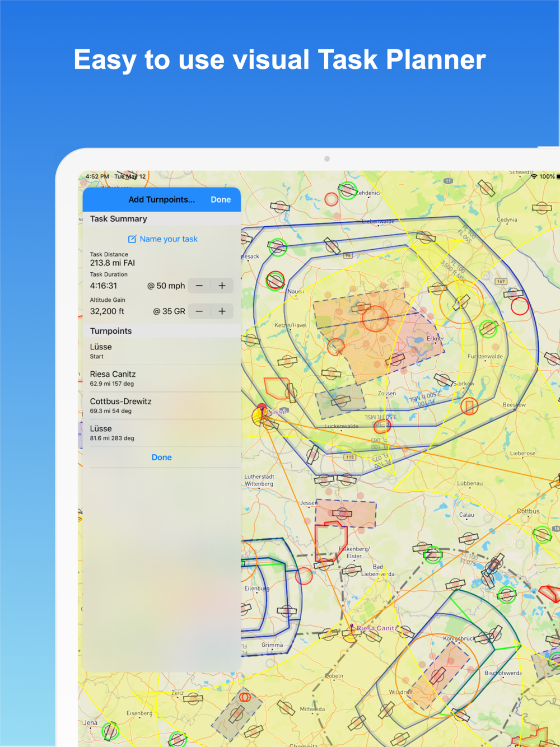560x747 pixels.
Task: Tap the red-circled airfield icon near Nauen
Action: pos(275,280)
